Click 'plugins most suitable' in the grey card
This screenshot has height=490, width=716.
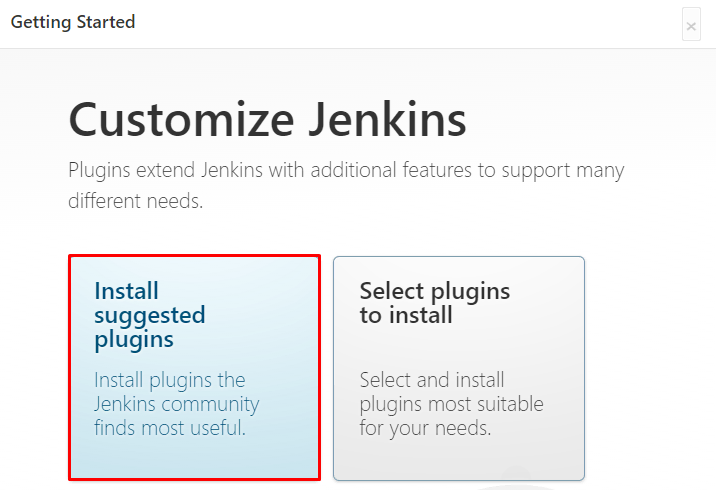pyautogui.click(x=451, y=404)
